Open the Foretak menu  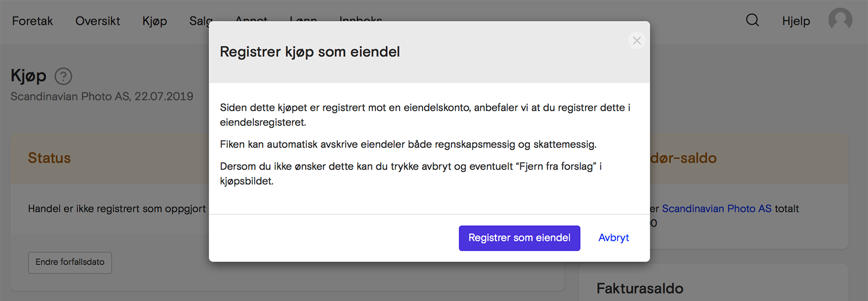(32, 21)
